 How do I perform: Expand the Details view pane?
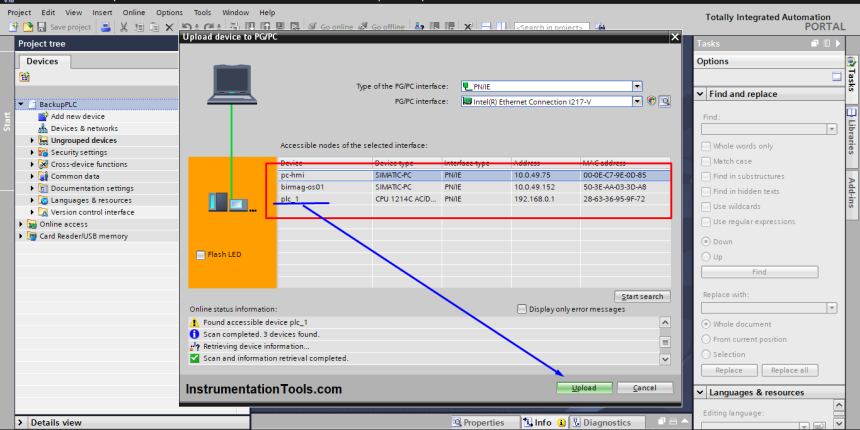pos(20,422)
